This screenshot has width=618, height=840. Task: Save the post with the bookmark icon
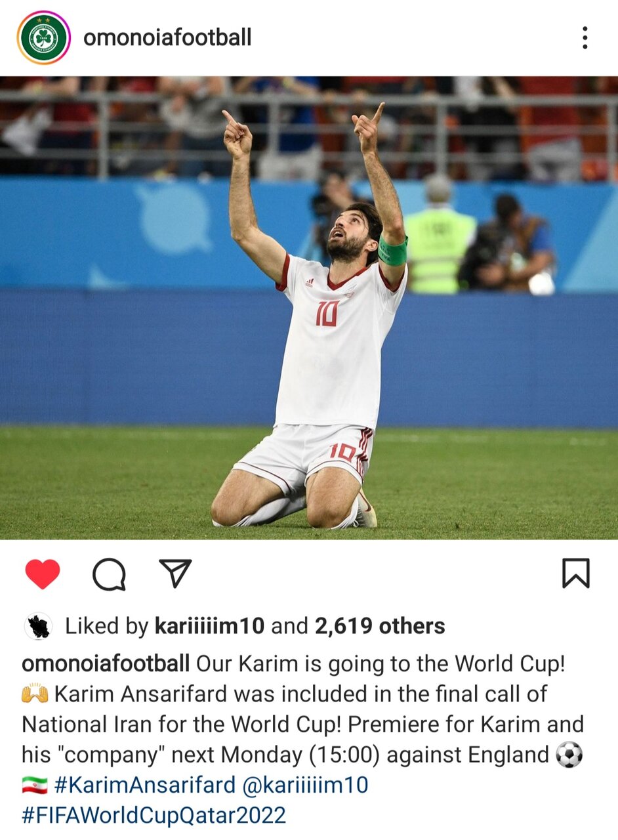[x=576, y=573]
